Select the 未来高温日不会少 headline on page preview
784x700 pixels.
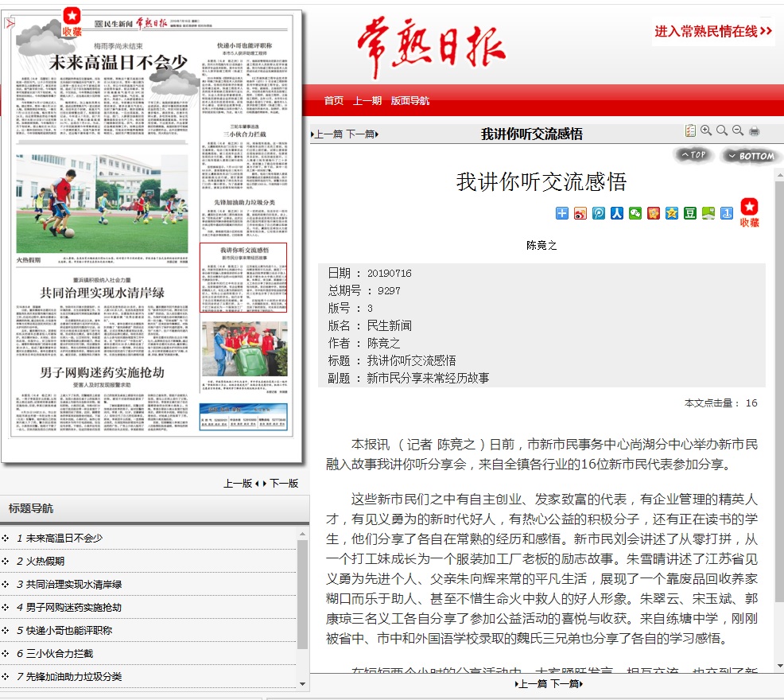pyautogui.click(x=118, y=63)
